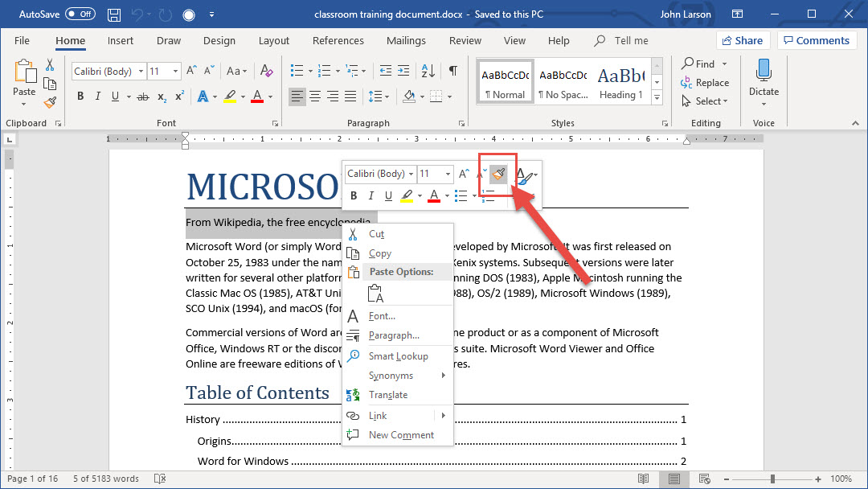Screen dimensions: 868x489
Task: Open the ribbon font name dropdown
Action: point(141,72)
